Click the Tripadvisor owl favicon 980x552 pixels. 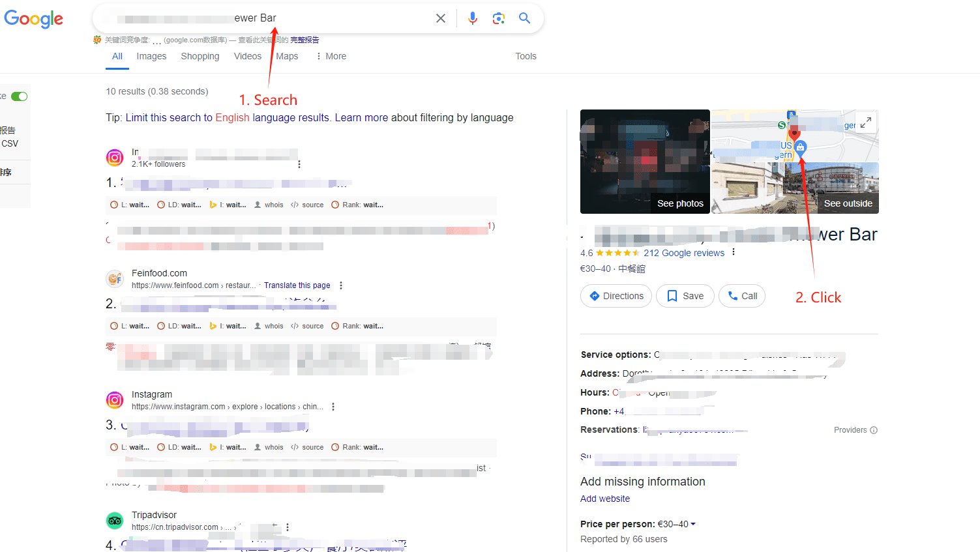coord(115,521)
